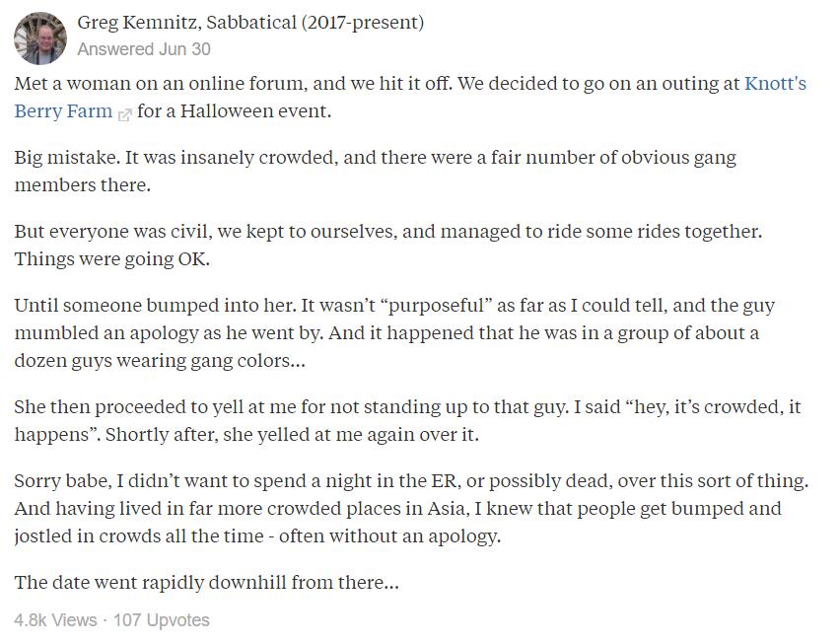Click the sentence 'Things were going OK.'
The height and width of the screenshot is (642, 840).
pos(112,259)
